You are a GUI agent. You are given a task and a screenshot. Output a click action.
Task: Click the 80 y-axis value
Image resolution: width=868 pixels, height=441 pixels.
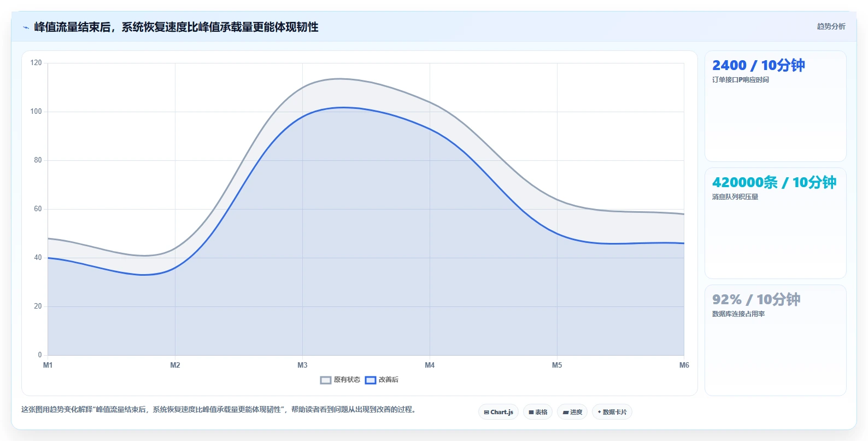38,160
